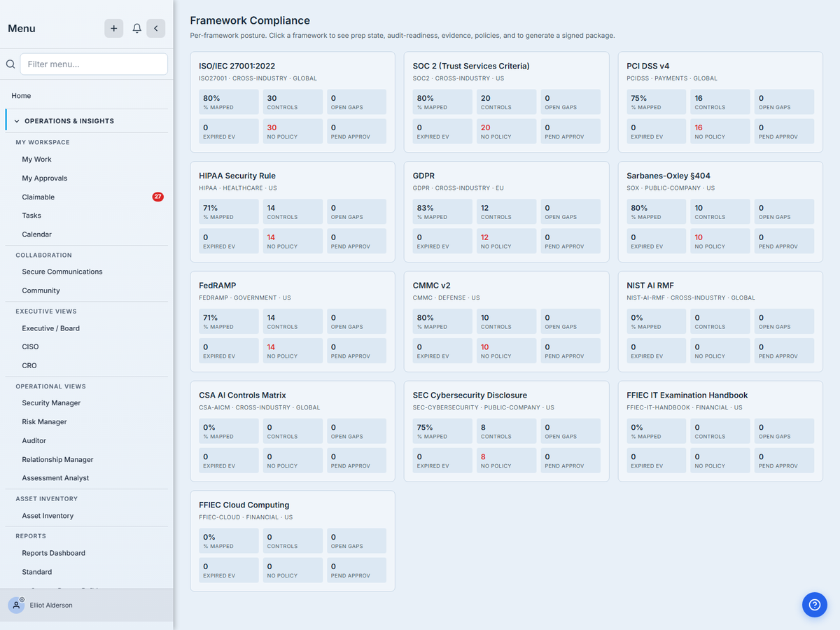The image size is (840, 630).
Task: Click red 16 No Policy in PCI DSS
Action: click(x=720, y=131)
